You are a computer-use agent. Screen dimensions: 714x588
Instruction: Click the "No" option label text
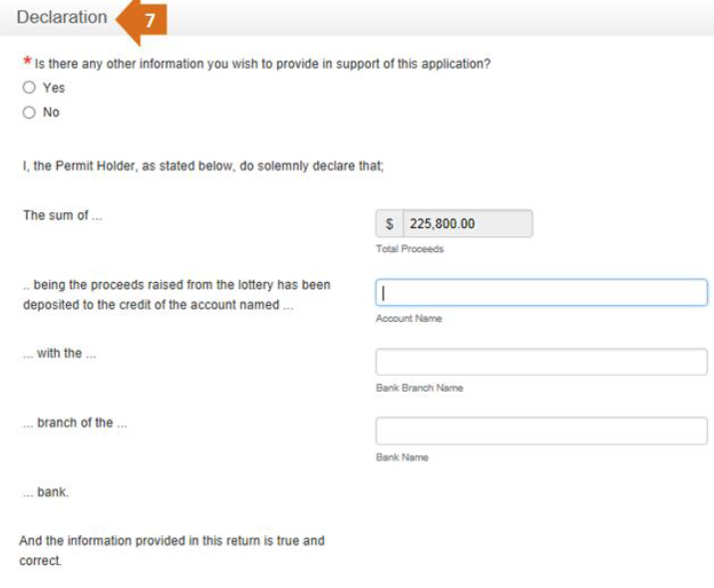[51, 112]
